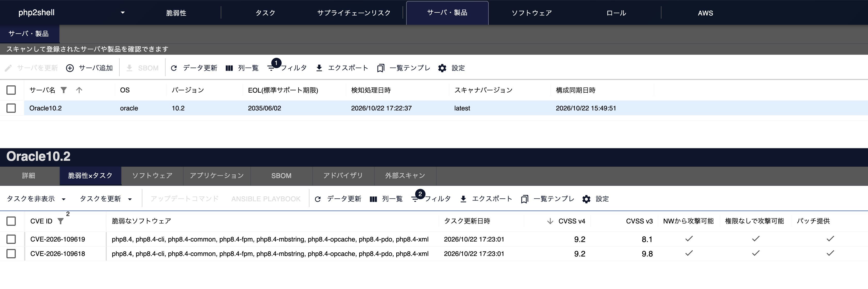Open the フィルタ icon with badge 2
Image resolution: width=868 pixels, height=289 pixels.
pos(415,199)
